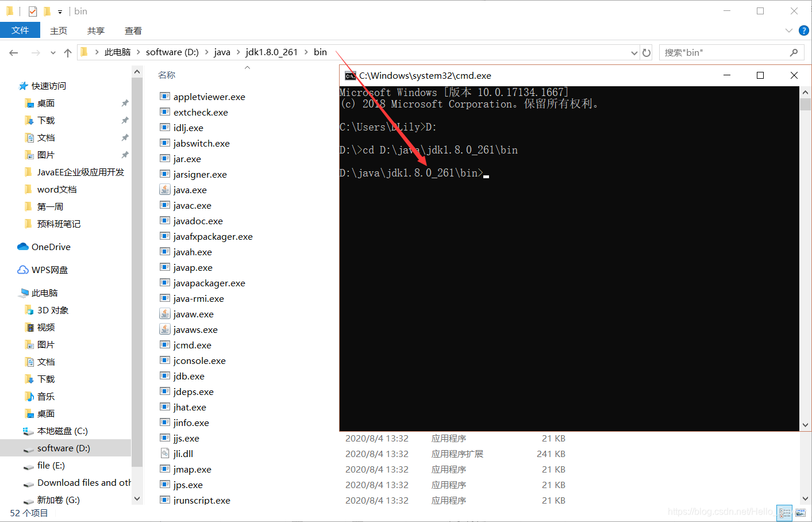Image resolution: width=812 pixels, height=522 pixels.
Task: Switch to the 共享 ribbon tab
Action: click(96, 30)
